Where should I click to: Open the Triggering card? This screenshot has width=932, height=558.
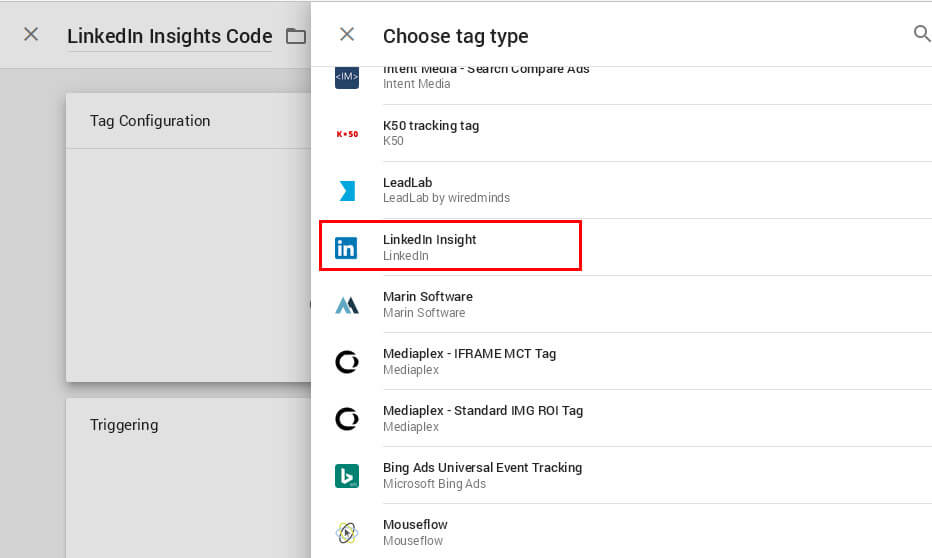(x=188, y=478)
